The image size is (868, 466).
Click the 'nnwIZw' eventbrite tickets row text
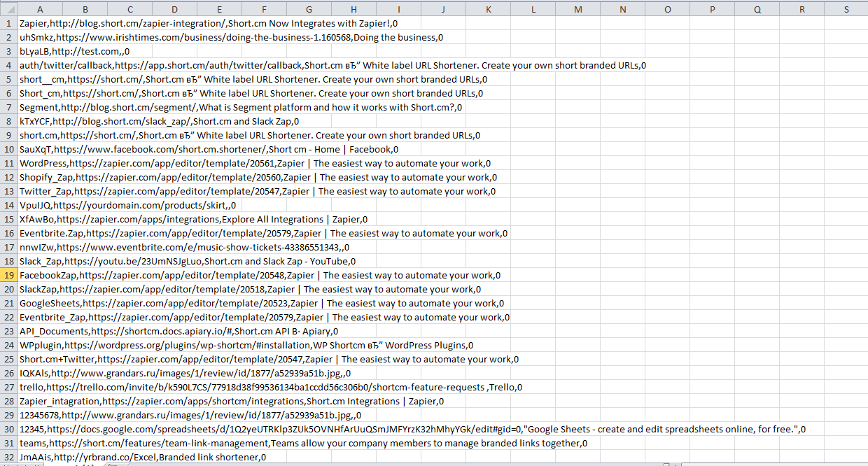[x=184, y=247]
